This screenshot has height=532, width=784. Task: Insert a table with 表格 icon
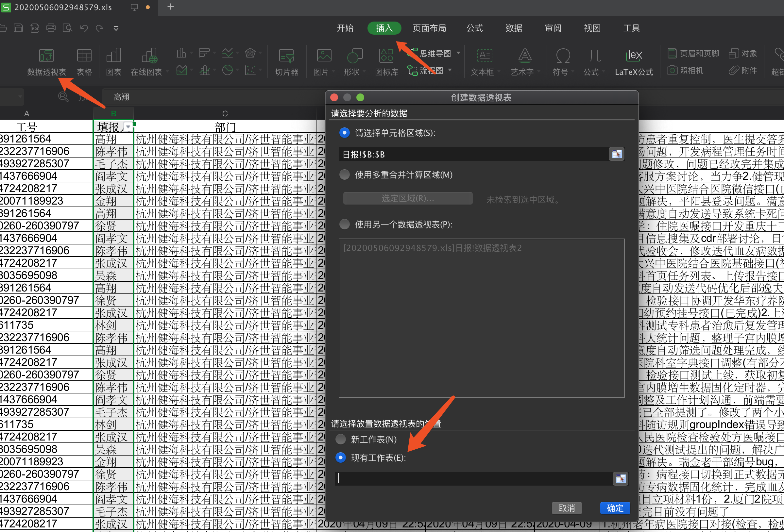[84, 62]
